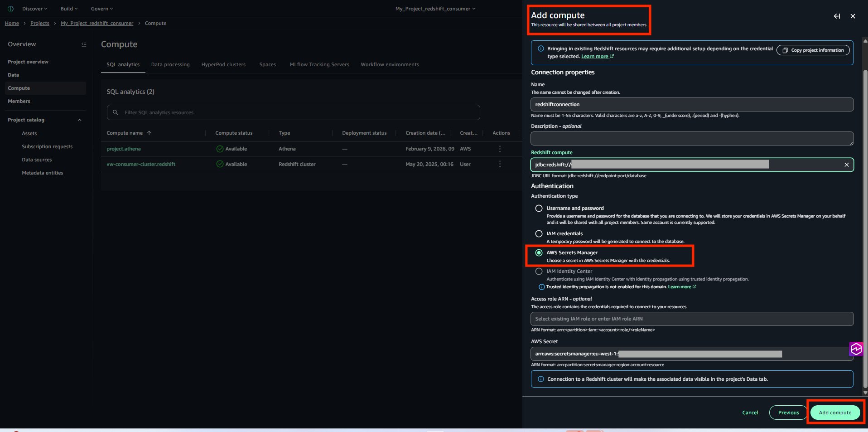Collapse the Add compute side panel arrow
The height and width of the screenshot is (432, 868).
tap(837, 16)
